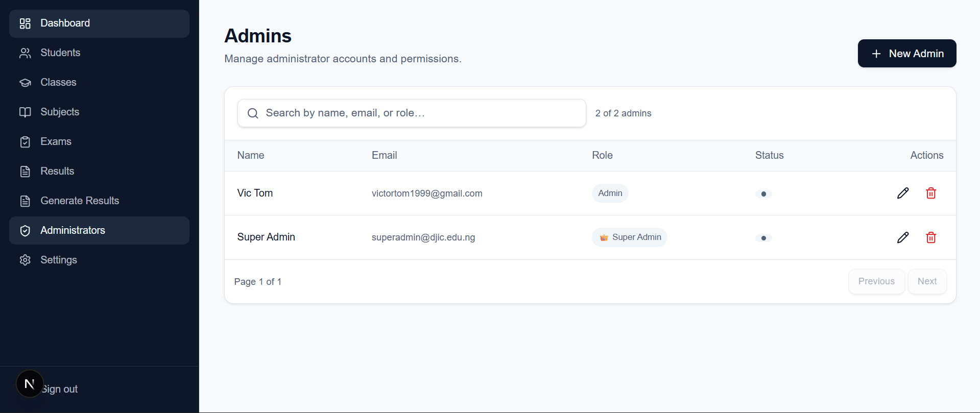The image size is (980, 413).
Task: Click the Super Admin name cell
Action: [x=266, y=237]
